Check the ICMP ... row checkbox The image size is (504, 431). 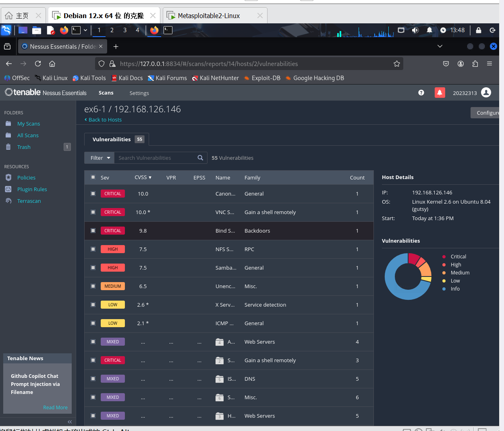(x=93, y=323)
